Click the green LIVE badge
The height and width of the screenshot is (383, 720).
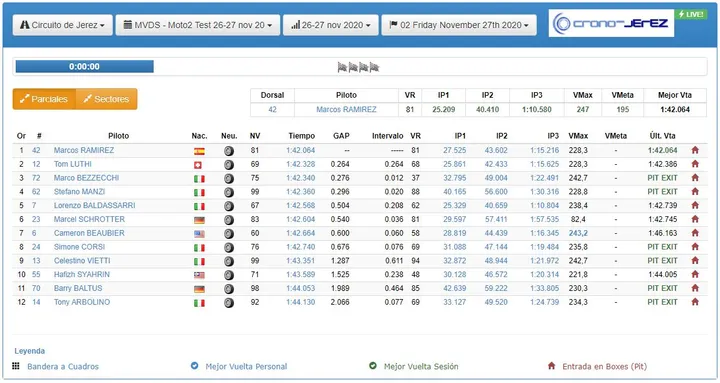click(x=691, y=15)
